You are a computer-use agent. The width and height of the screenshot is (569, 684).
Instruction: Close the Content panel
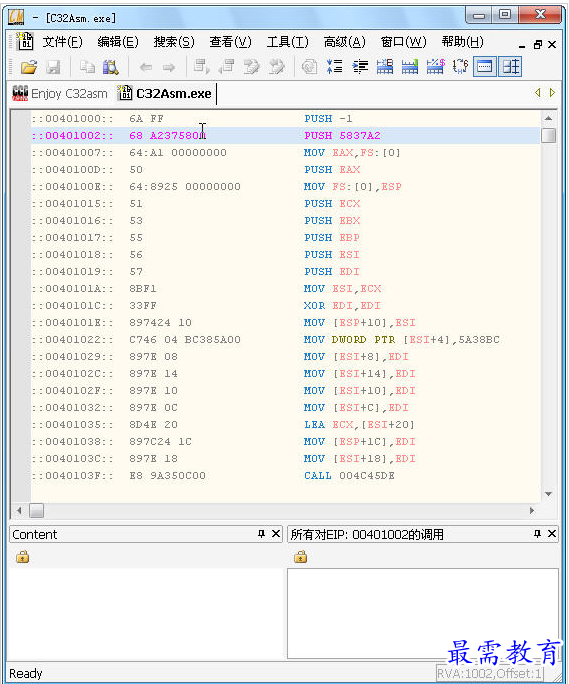click(276, 534)
